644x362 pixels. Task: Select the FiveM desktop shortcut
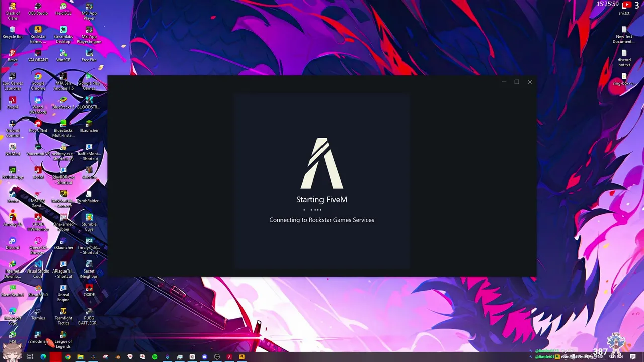click(13, 103)
